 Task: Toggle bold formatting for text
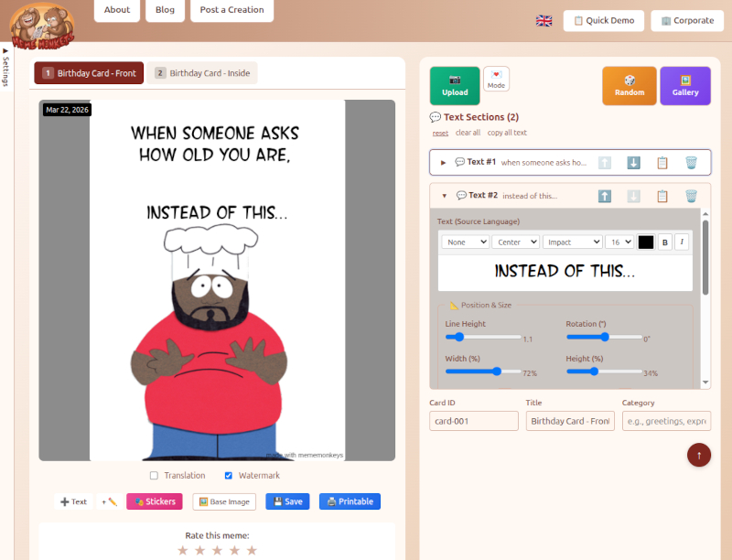[665, 242]
